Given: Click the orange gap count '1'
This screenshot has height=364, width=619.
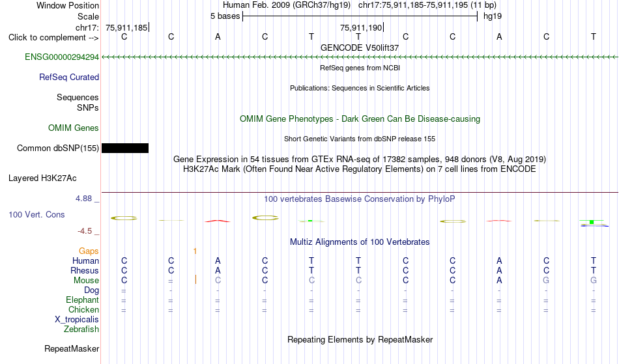Looking at the screenshot, I should point(195,251).
